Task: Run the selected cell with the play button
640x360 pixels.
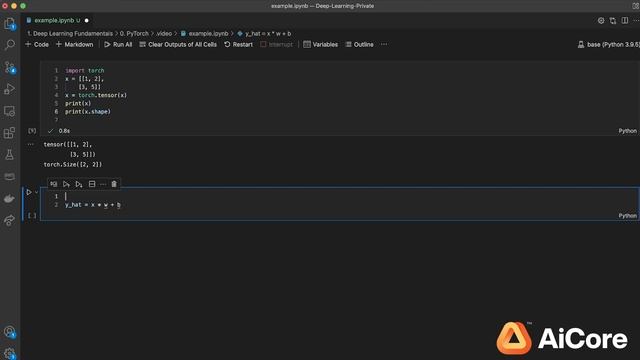Action: [x=29, y=192]
